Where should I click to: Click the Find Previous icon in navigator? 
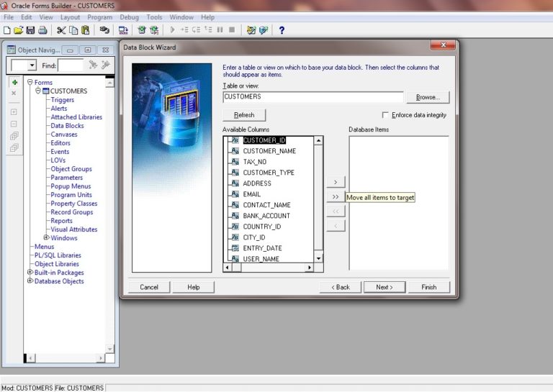(x=105, y=65)
